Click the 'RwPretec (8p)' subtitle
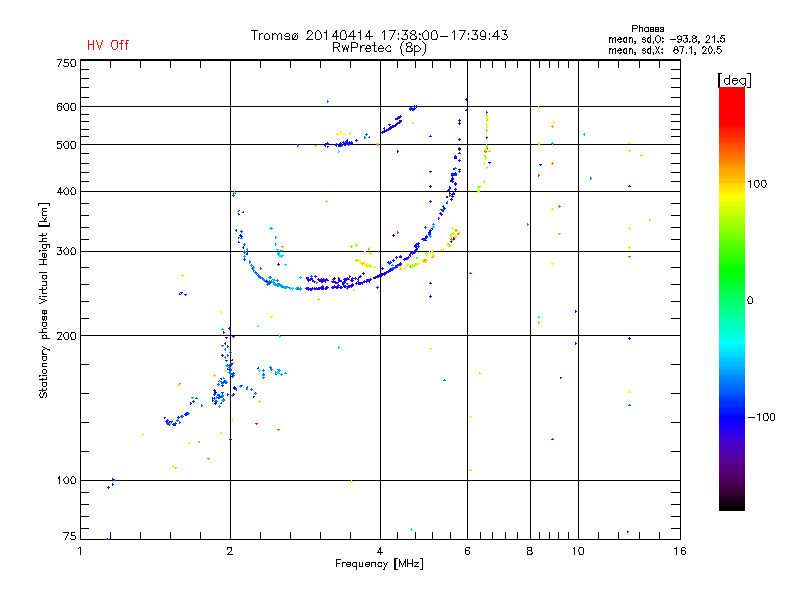The image size is (800, 600). tap(379, 48)
